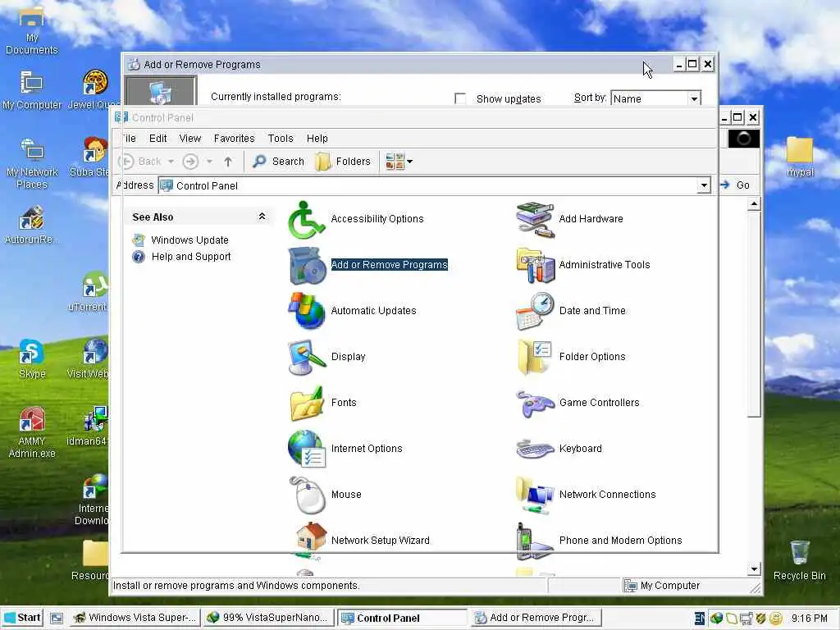Open the Network Connections icon

(x=535, y=495)
